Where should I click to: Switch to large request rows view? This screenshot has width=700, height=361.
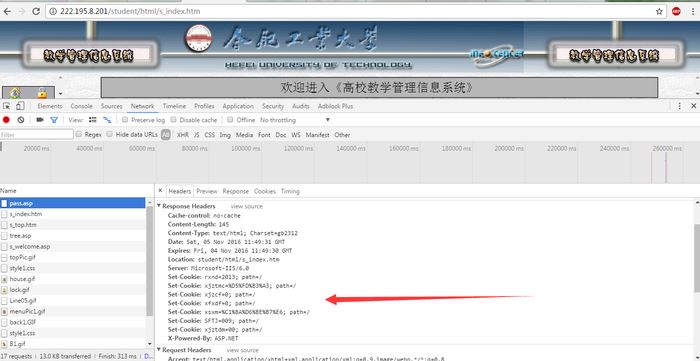point(93,120)
